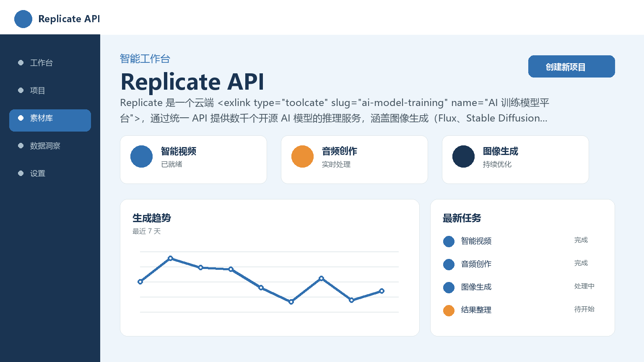Click the orange dot beside 结果整理
The width and height of the screenshot is (644, 362).
[449, 310]
